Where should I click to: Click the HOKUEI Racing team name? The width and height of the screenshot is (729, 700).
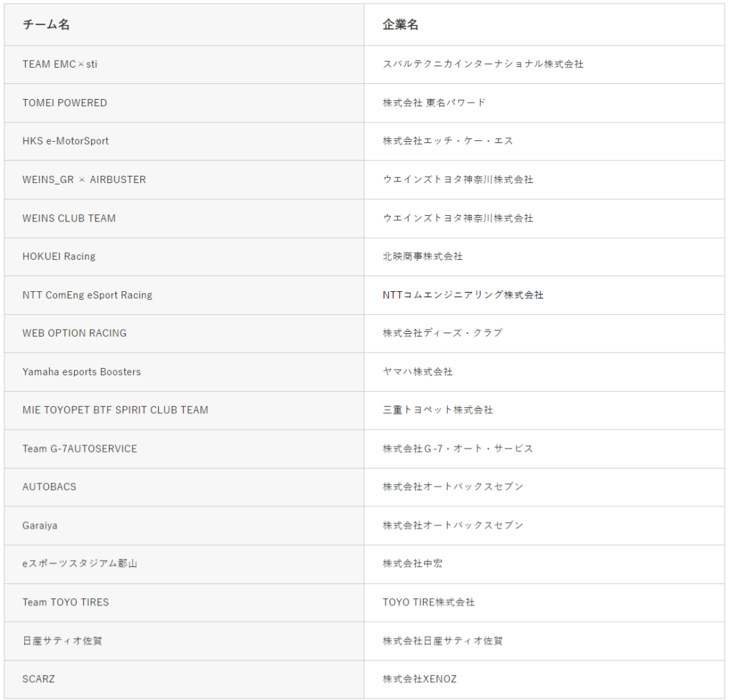pyautogui.click(x=59, y=256)
